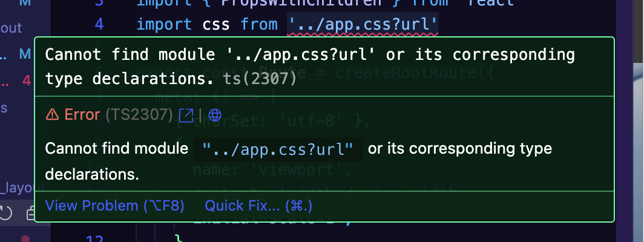Click the red warning triangle icon
644x242 pixels.
point(52,115)
